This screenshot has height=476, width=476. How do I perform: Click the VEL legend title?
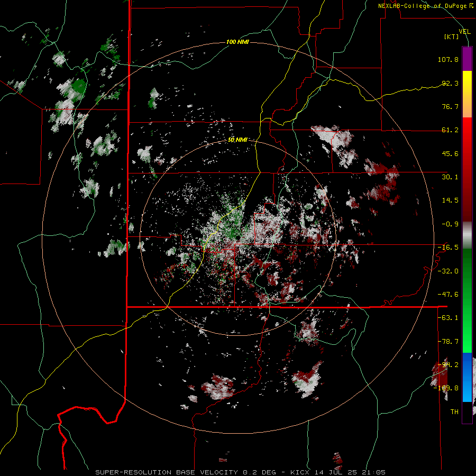click(464, 31)
